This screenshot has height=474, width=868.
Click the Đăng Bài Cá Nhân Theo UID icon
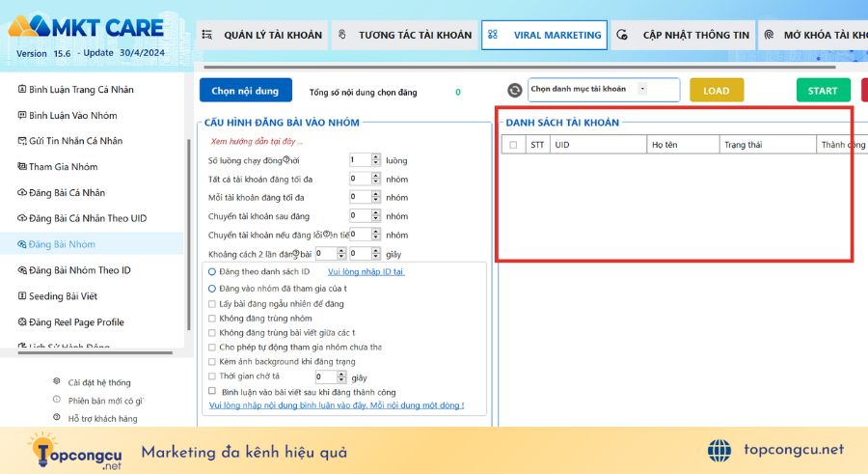click(22, 218)
